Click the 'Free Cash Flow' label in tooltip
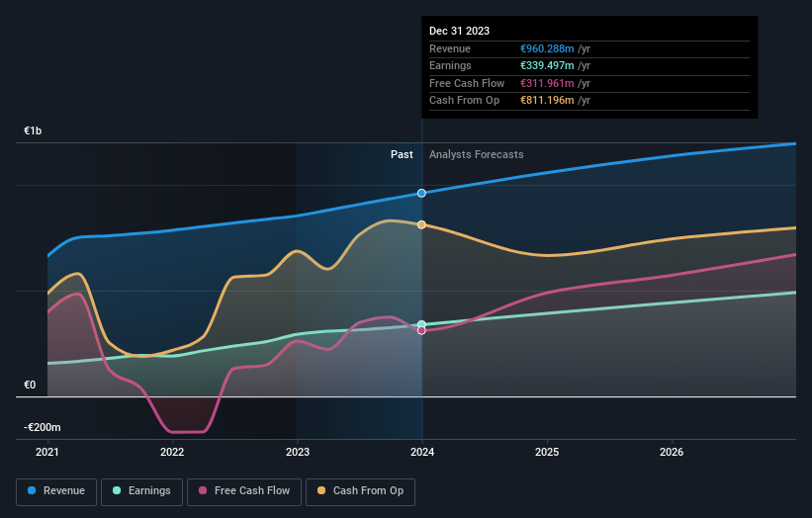This screenshot has width=812, height=518. 467,83
